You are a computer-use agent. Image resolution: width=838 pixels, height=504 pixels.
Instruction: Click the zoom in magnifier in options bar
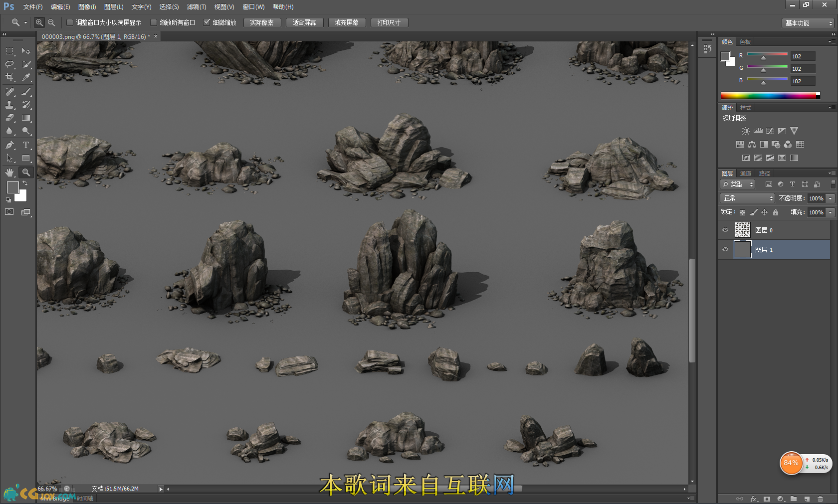coord(39,22)
